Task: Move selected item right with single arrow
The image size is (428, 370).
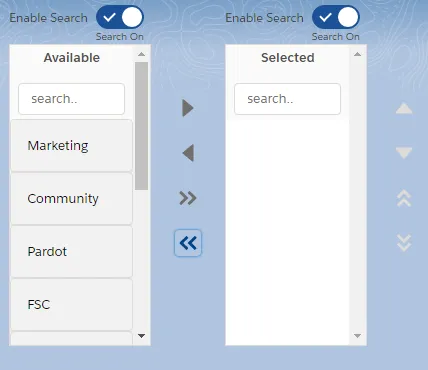Action: [188, 108]
